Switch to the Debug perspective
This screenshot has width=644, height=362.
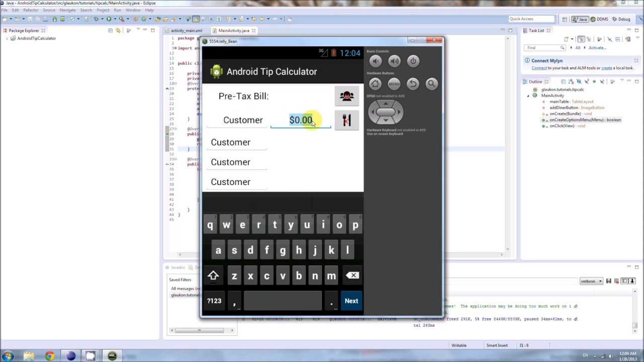pos(621,19)
